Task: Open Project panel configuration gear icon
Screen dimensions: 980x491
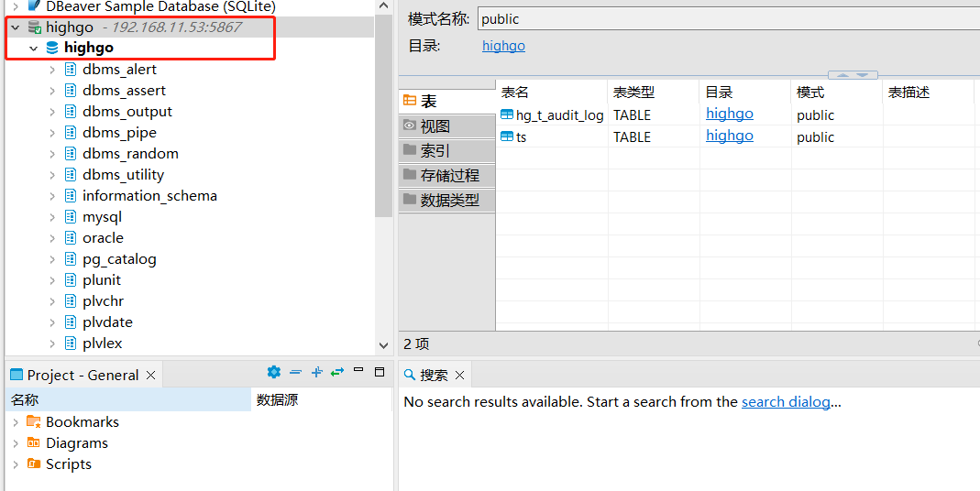Action: point(274,372)
